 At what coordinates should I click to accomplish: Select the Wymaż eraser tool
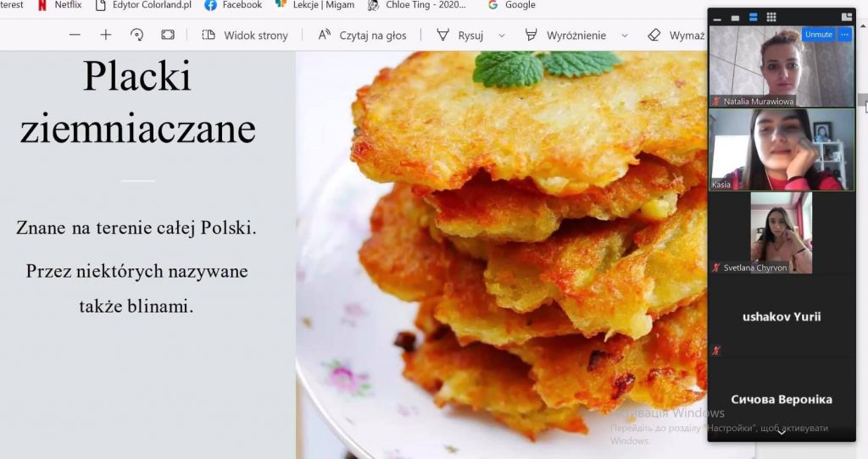[x=676, y=36]
